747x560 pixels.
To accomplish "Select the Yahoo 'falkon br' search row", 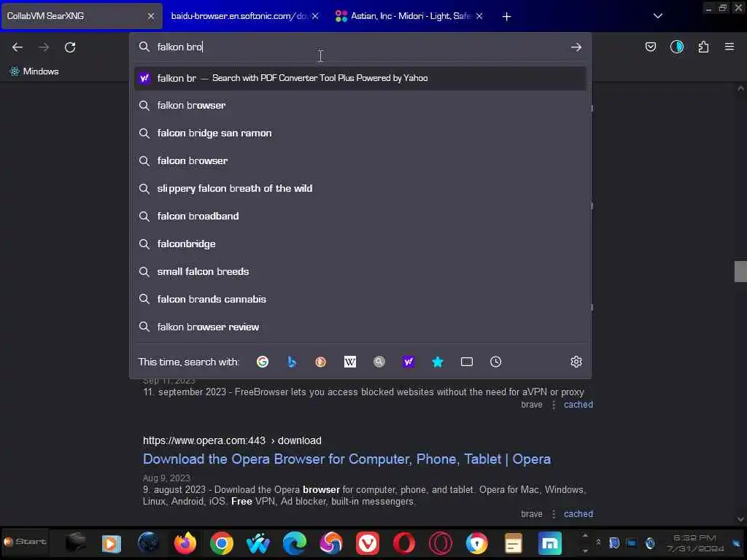I will [360, 78].
